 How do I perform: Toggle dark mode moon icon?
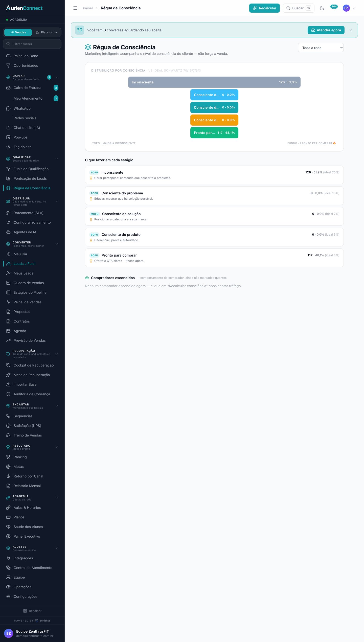tap(322, 8)
